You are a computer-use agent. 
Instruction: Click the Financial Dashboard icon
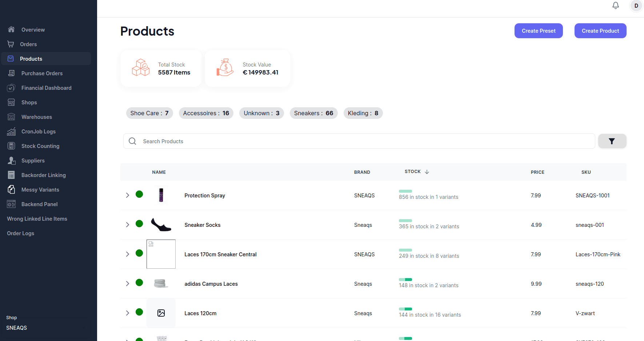pyautogui.click(x=11, y=88)
